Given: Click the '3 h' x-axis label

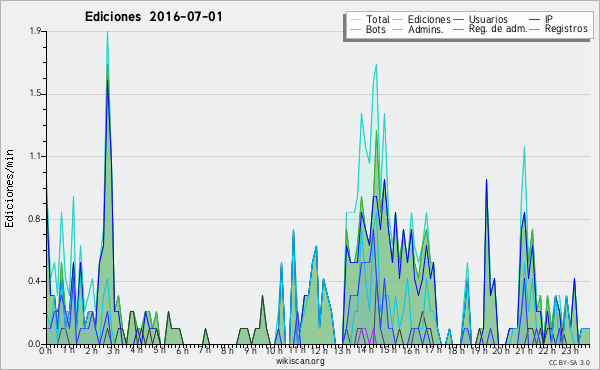Looking at the screenshot, I should pos(113,351).
